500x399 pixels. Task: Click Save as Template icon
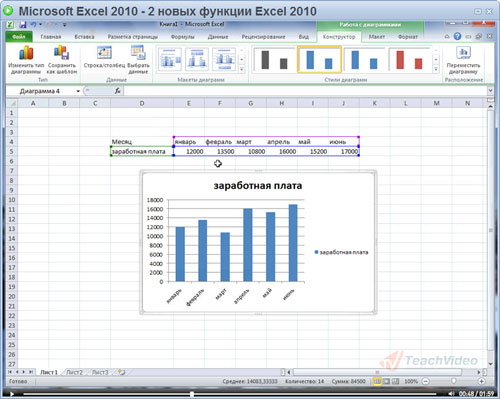61,52
